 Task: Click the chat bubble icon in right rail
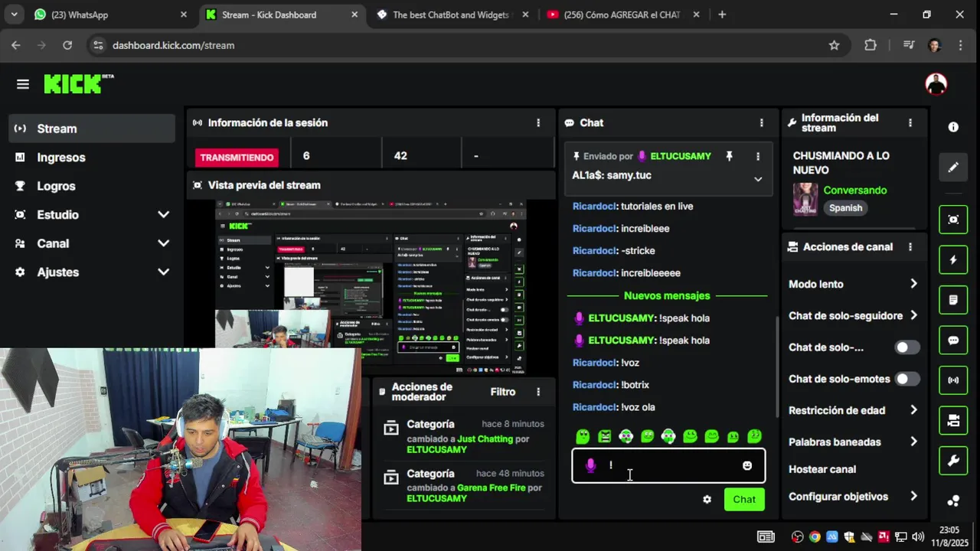953,341
